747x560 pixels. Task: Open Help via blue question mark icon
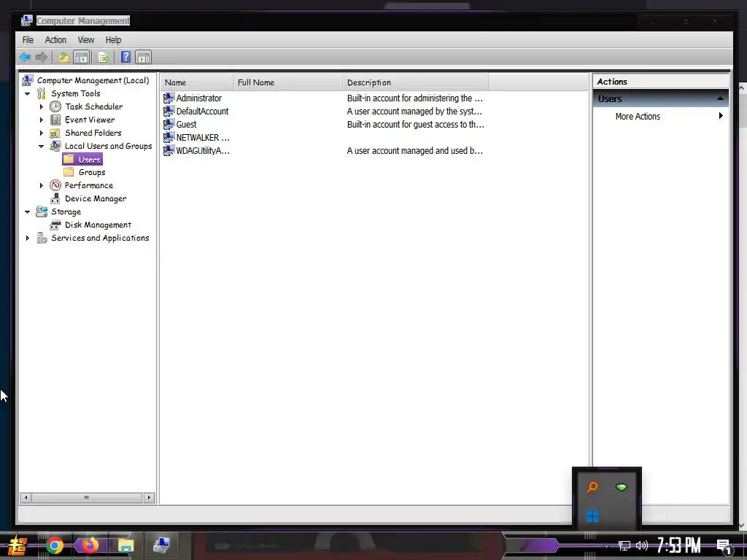tap(125, 57)
